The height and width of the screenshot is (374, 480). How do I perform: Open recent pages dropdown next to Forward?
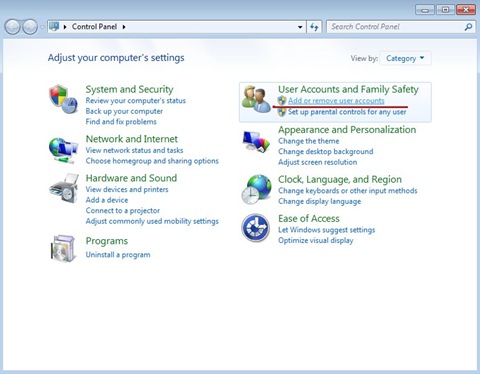tap(42, 27)
